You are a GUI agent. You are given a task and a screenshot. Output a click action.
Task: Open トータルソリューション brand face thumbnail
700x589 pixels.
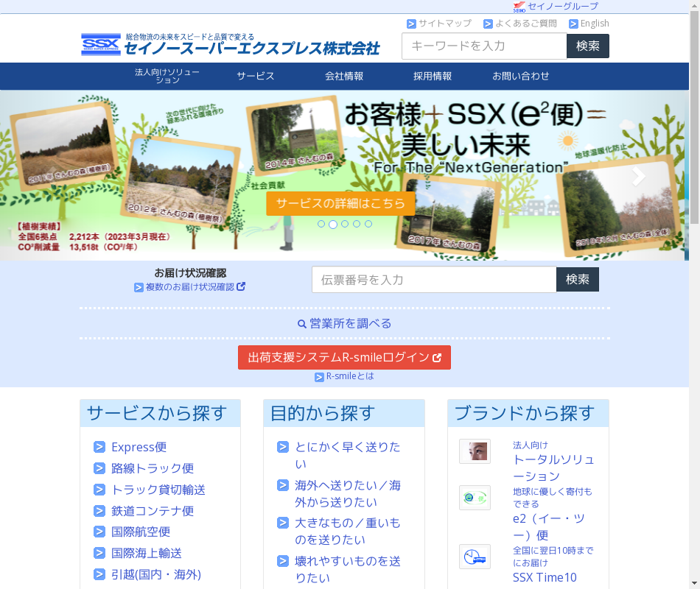475,451
